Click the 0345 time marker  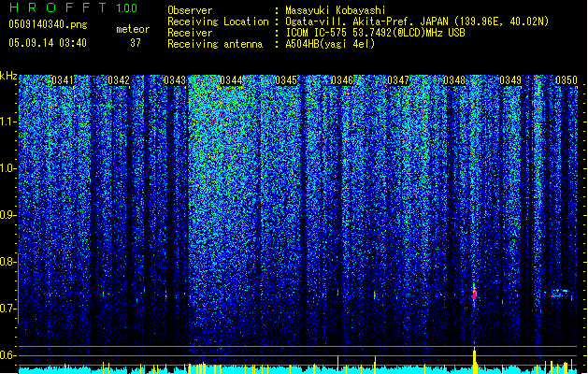click(286, 80)
